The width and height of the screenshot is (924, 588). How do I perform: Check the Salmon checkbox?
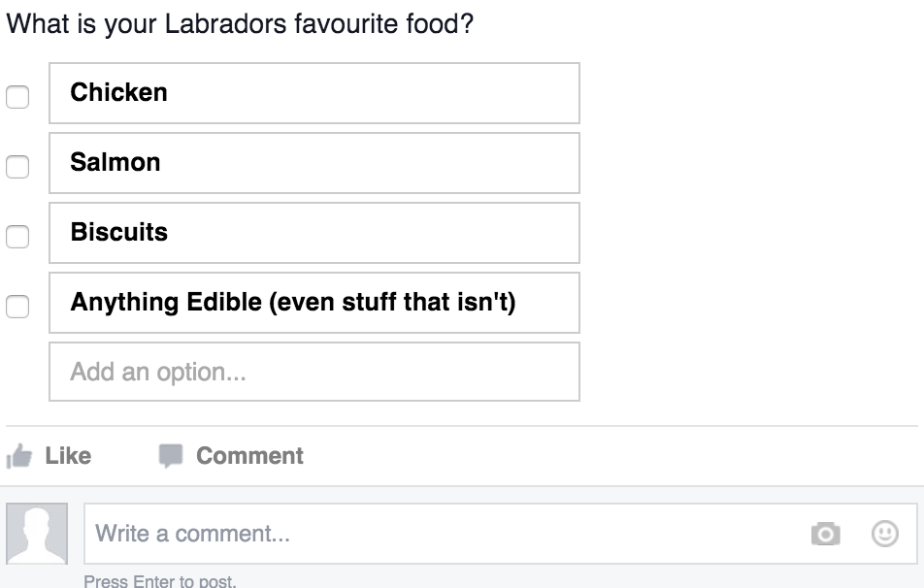(x=17, y=167)
